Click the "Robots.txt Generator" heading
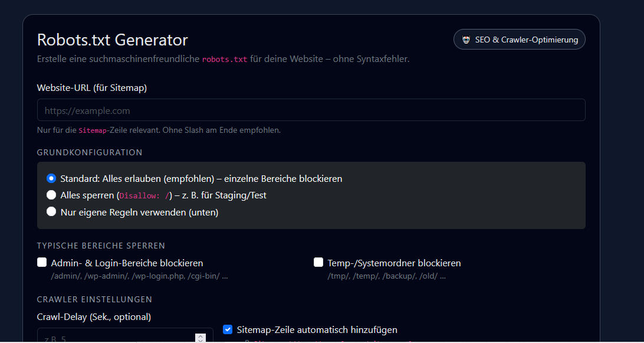This screenshot has width=644, height=343. click(x=112, y=40)
